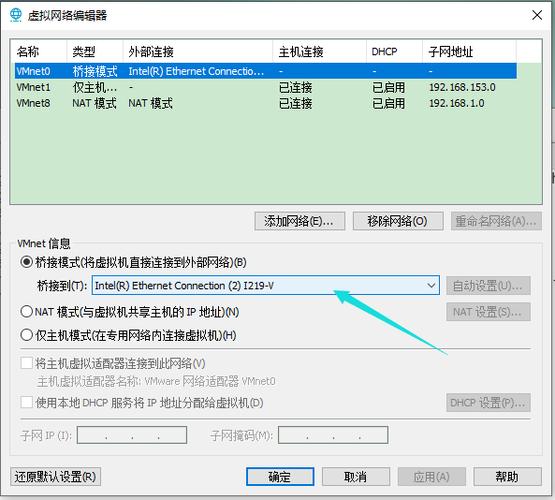Viewport: 555px width, 500px height.
Task: Sort by DHCP column header
Action: coord(394,52)
